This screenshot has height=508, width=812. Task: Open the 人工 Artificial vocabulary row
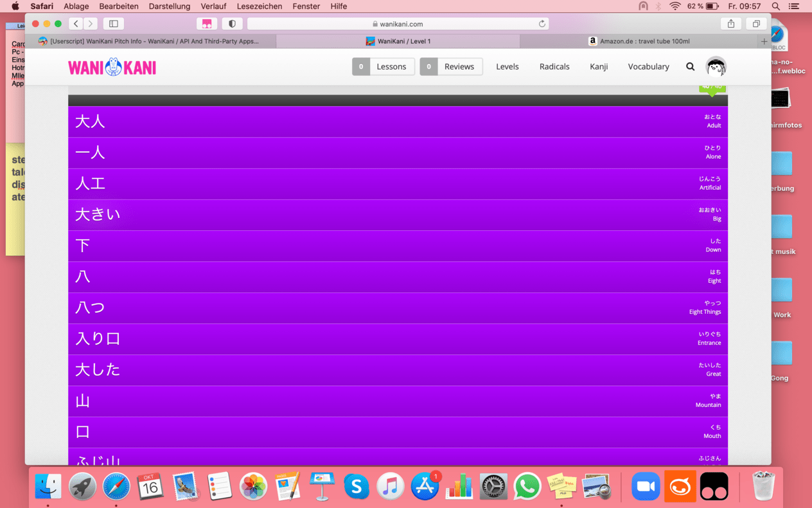point(398,184)
